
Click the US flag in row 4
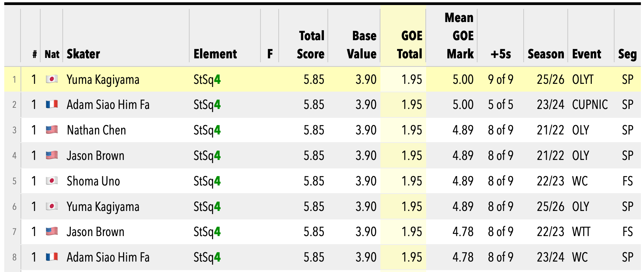tap(52, 155)
